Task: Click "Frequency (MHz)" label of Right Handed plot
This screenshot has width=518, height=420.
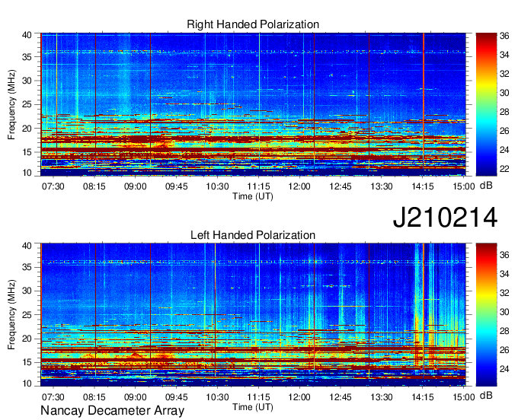Action: coord(11,104)
